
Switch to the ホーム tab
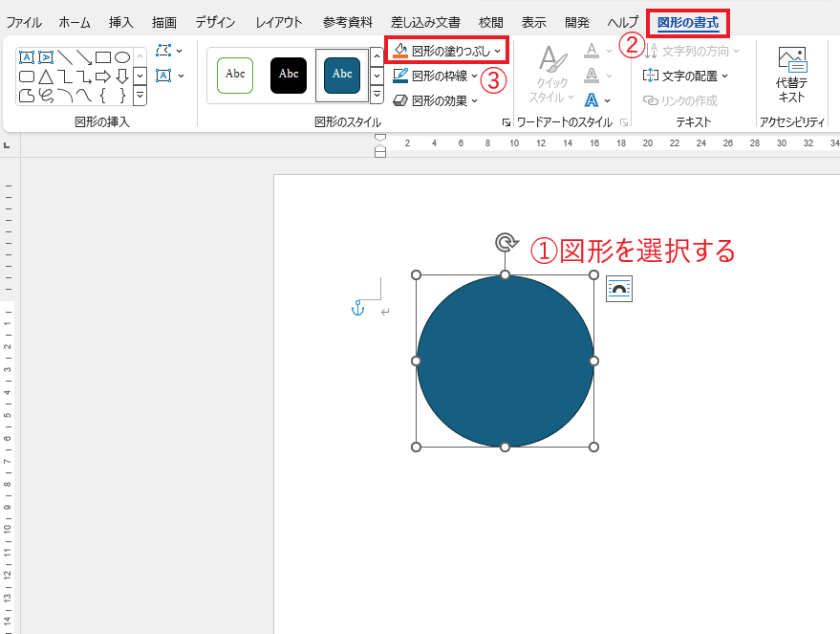tap(75, 23)
